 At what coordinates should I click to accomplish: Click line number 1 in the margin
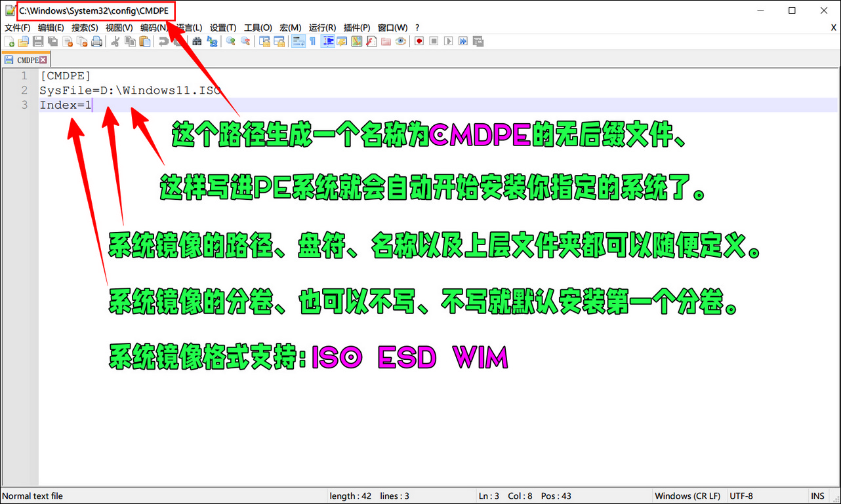[24, 75]
